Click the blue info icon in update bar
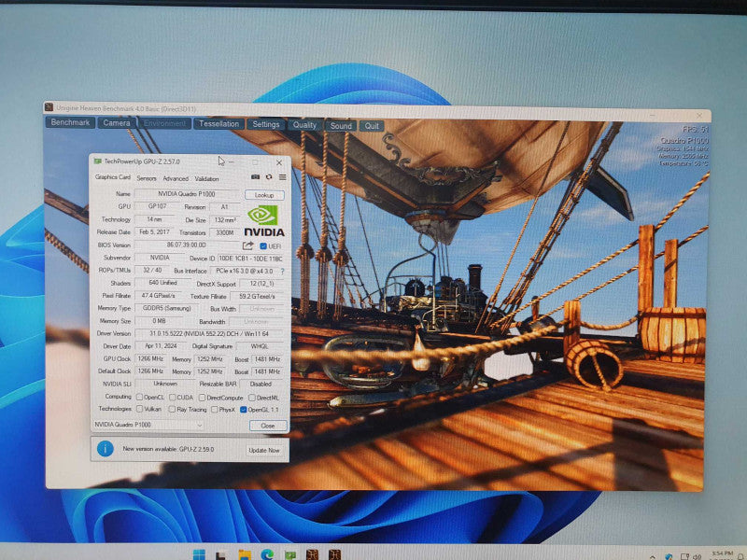This screenshot has height=560, width=747. click(x=106, y=449)
